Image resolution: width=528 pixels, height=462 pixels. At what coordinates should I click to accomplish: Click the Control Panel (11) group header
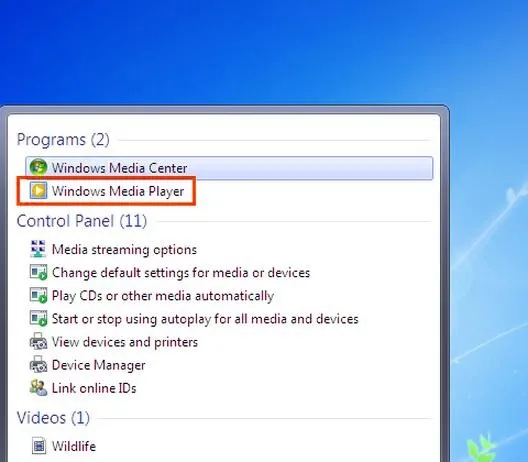pyautogui.click(x=82, y=221)
